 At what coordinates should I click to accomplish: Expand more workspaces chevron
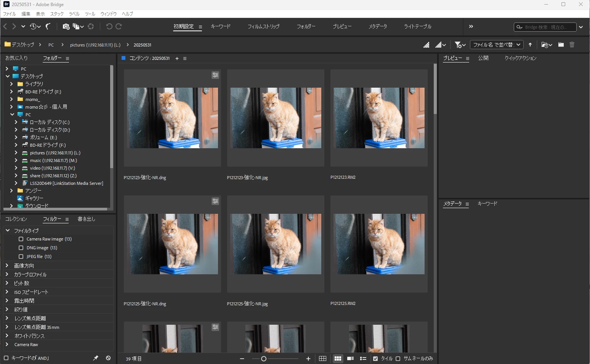(x=471, y=26)
